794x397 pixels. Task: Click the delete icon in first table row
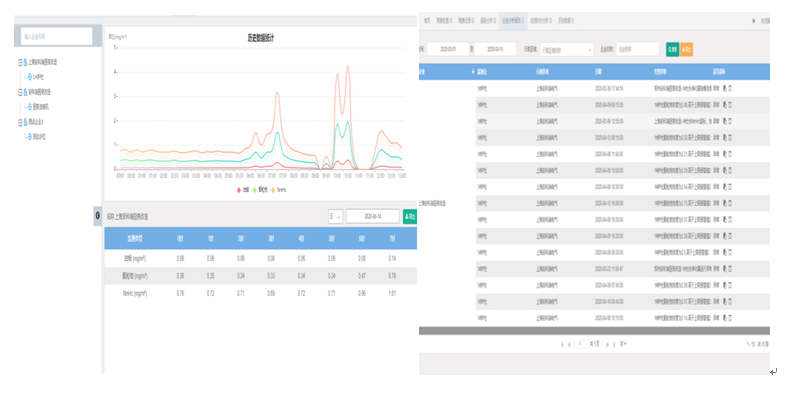click(x=730, y=89)
